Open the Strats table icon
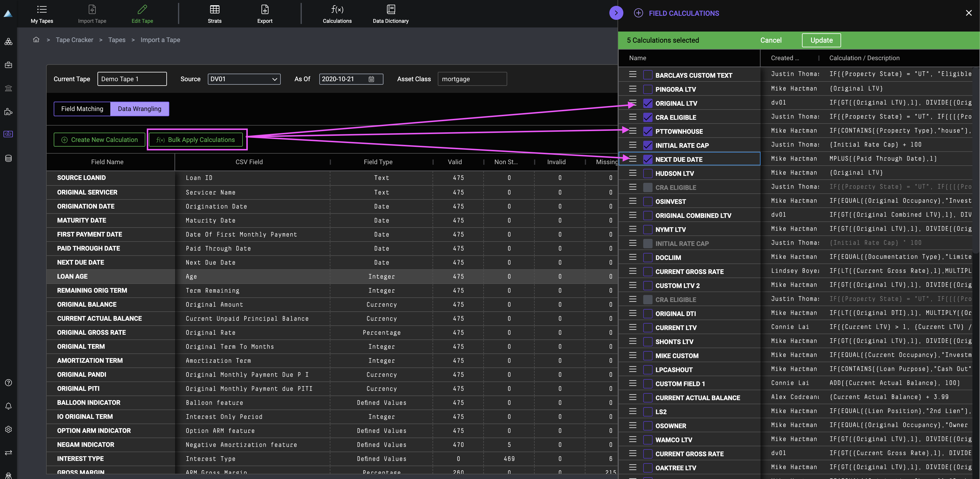 [x=215, y=10]
